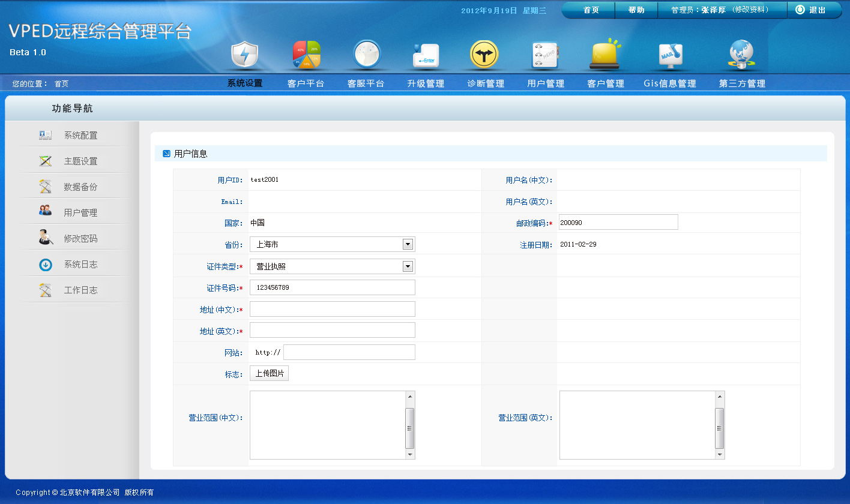Click the user ID value test2001
This screenshot has width=850, height=504.
tap(265, 179)
